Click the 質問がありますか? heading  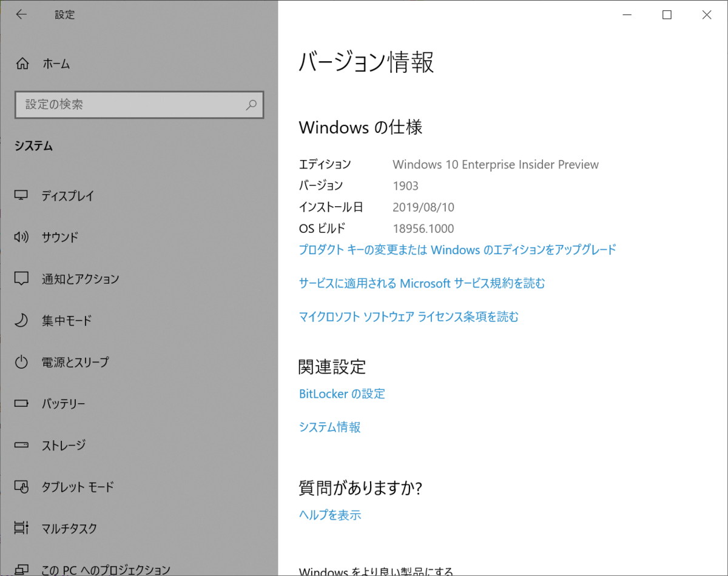click(x=360, y=487)
